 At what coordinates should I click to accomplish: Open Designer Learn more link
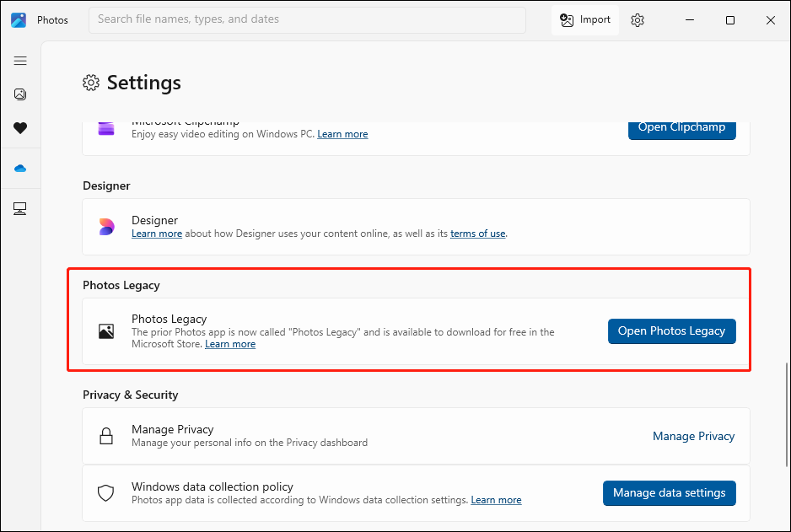click(157, 234)
